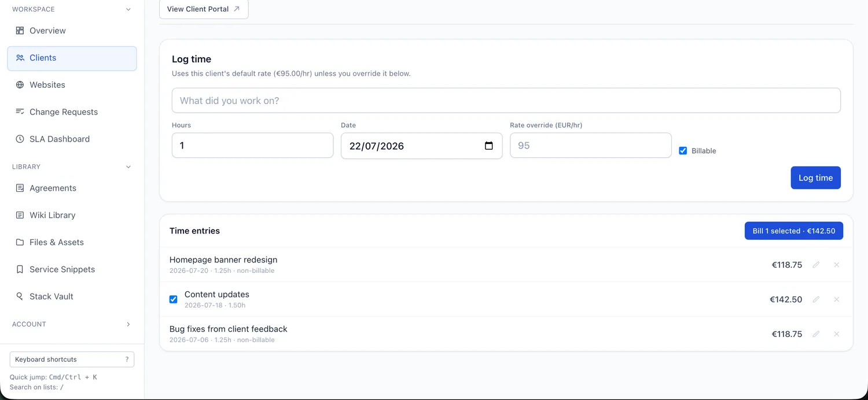Click the Hours input field

(x=252, y=146)
